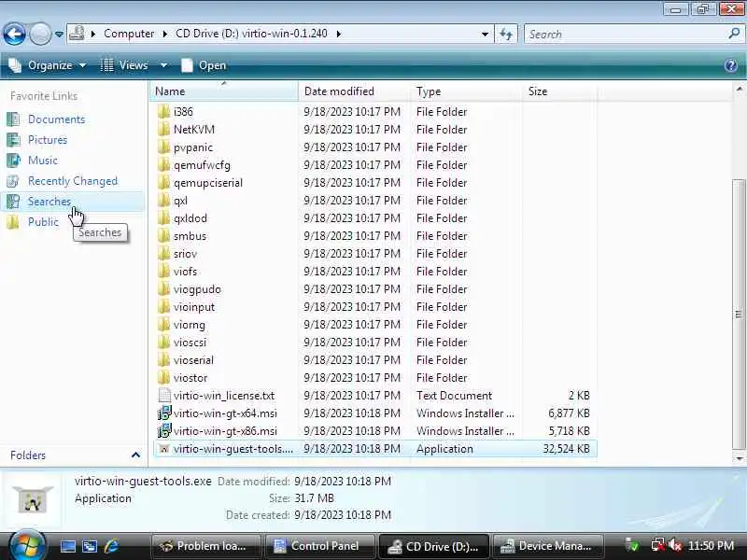Click Show Desktop quick launch icon
This screenshot has width=747, height=560.
(67, 546)
